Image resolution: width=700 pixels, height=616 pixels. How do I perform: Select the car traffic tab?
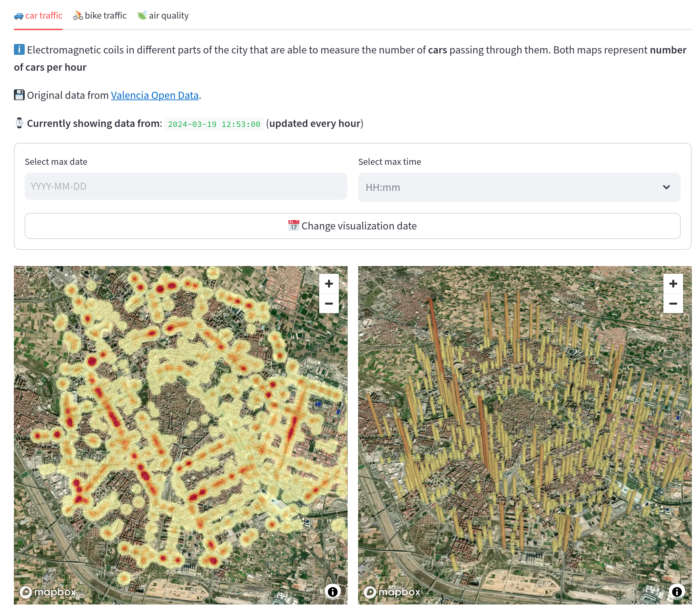pyautogui.click(x=38, y=16)
